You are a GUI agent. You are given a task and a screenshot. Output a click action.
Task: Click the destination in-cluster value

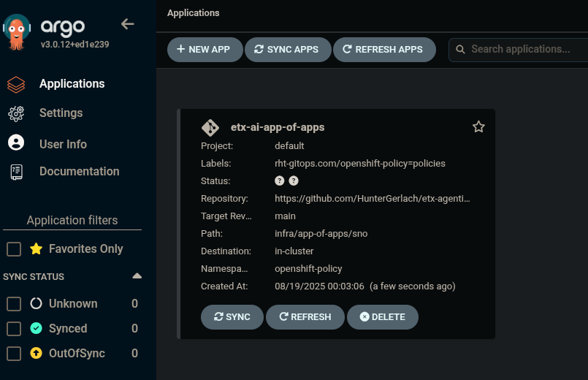point(294,251)
